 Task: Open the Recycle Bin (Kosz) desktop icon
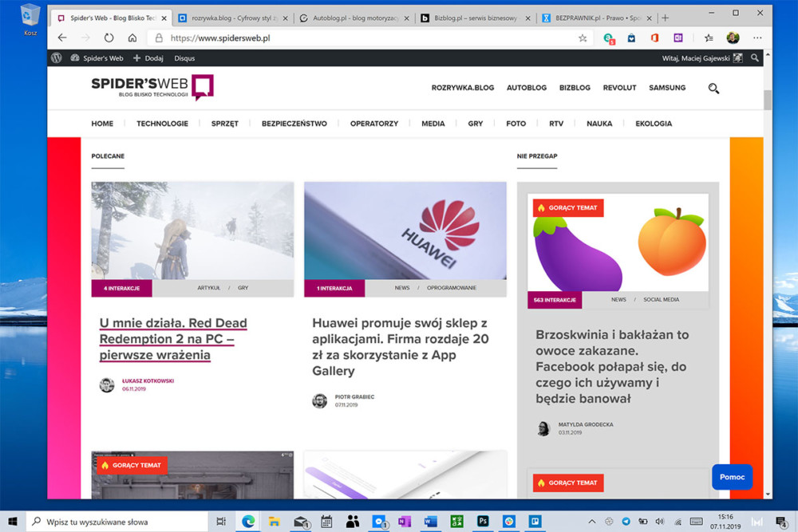[30, 21]
